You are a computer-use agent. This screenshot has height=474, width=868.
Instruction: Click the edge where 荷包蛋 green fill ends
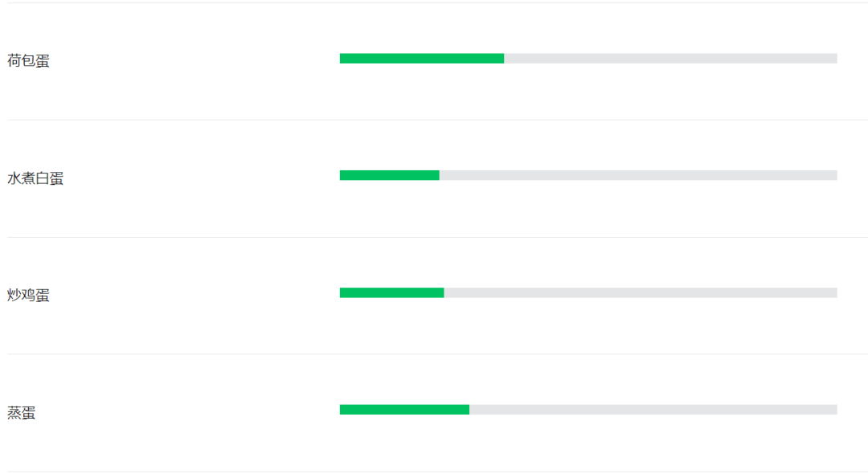coord(504,59)
